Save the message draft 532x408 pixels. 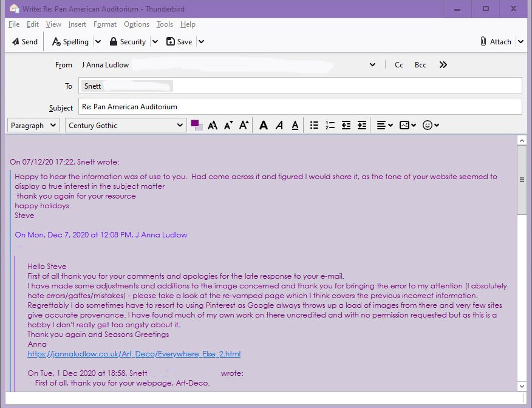pyautogui.click(x=179, y=42)
